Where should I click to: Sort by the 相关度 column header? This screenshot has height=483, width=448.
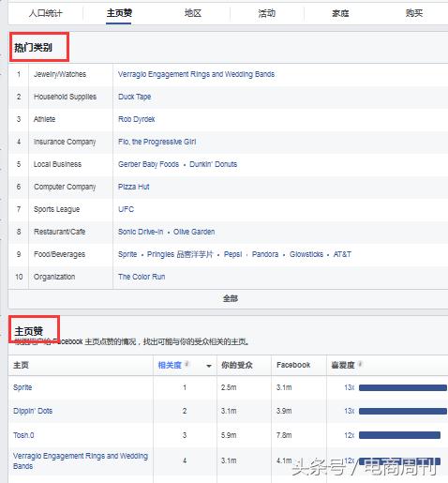170,365
